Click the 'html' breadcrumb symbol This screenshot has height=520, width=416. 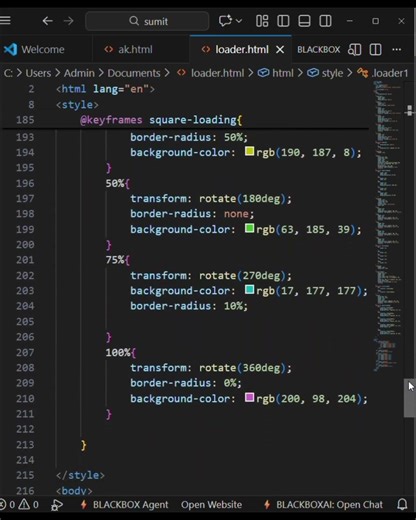coord(283,73)
